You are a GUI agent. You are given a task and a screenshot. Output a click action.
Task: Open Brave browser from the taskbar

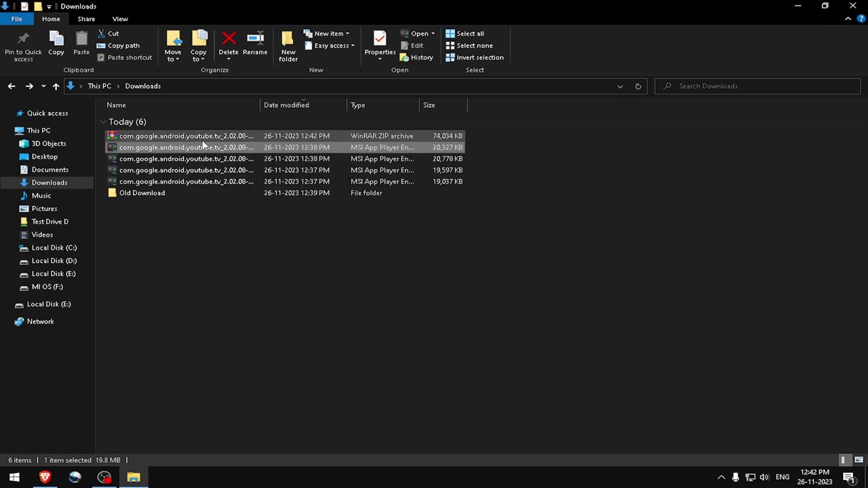tap(45, 477)
